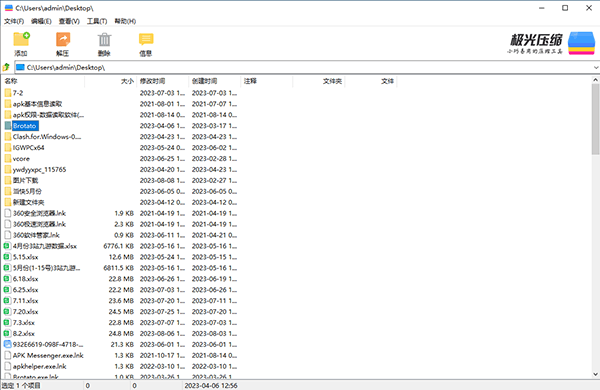Select the apk基本信息读取 folder name
The image size is (600, 390).
click(37, 104)
